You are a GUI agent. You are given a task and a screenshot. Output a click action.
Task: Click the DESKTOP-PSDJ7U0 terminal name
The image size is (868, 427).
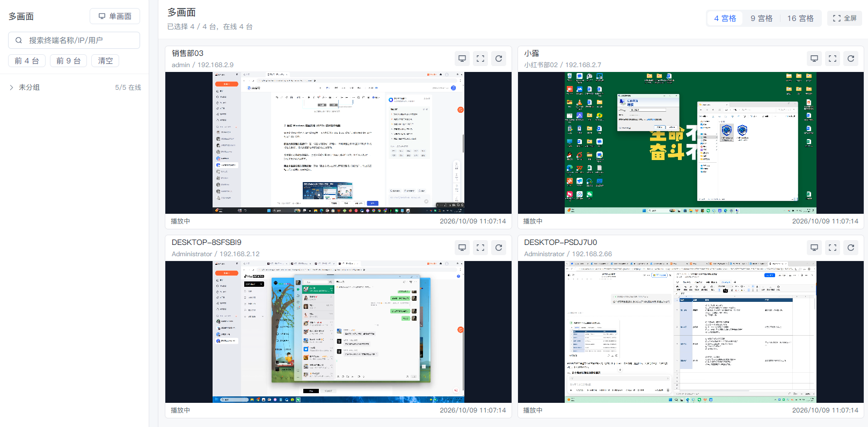click(560, 242)
